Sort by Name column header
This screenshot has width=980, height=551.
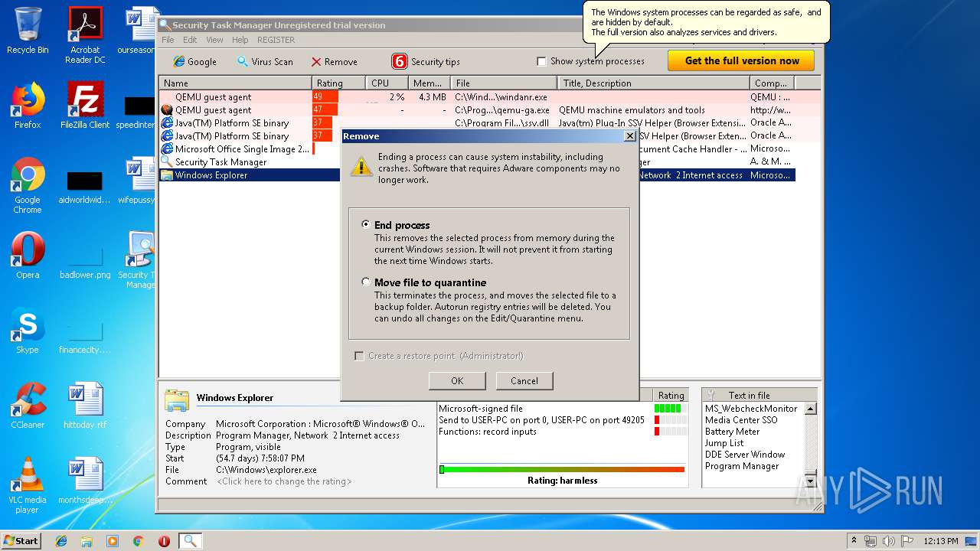tap(235, 83)
